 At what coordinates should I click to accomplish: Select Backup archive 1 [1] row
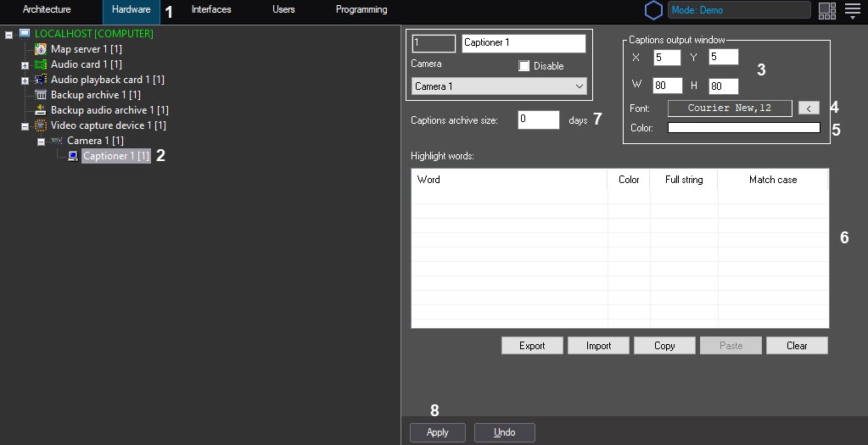click(95, 95)
